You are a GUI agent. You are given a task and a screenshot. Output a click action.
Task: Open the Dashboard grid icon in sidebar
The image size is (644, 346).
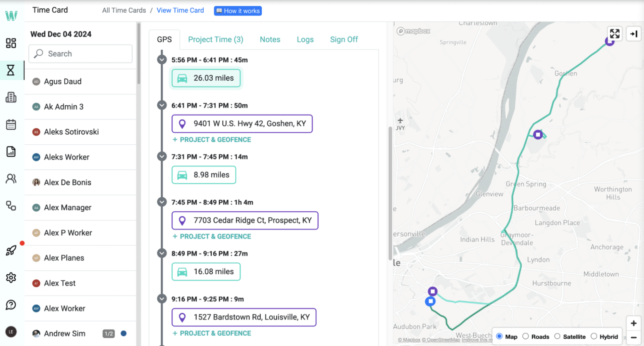[x=11, y=43]
